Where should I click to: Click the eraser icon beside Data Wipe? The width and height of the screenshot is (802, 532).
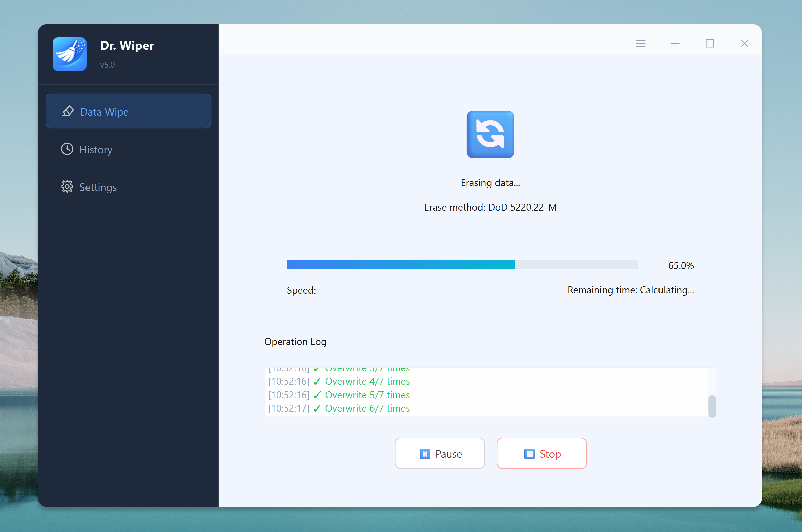click(x=68, y=111)
